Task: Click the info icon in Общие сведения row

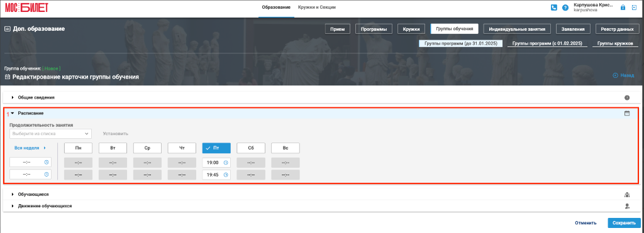Action: coord(627,97)
